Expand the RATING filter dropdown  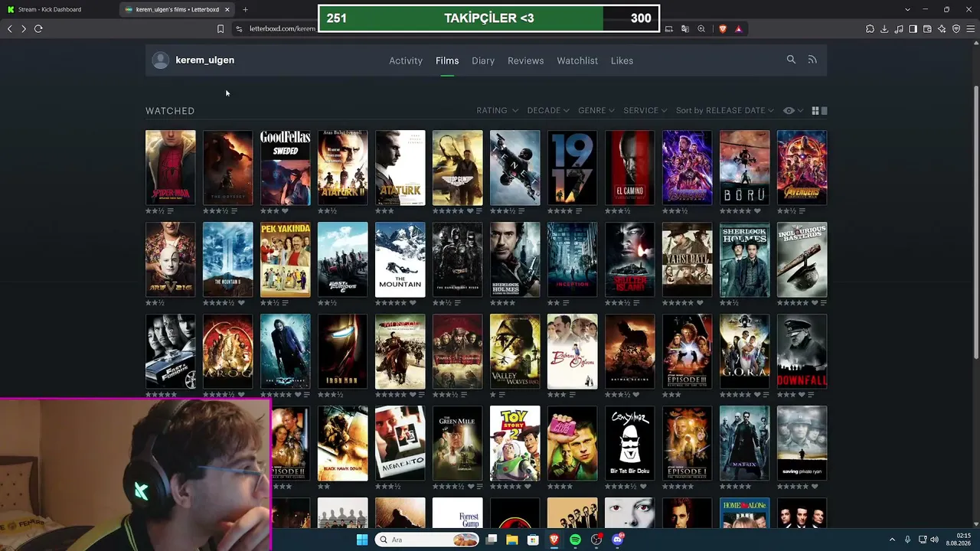point(497,111)
